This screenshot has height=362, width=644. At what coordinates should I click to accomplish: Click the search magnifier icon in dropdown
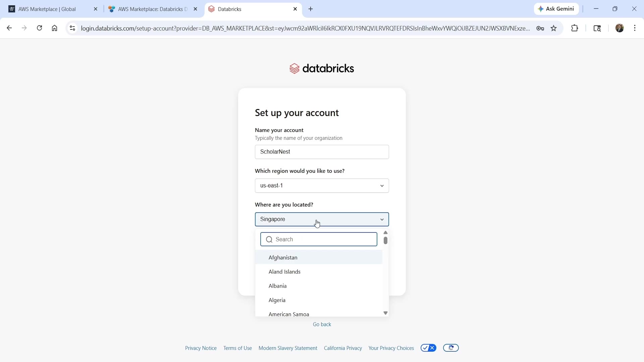tap(269, 239)
